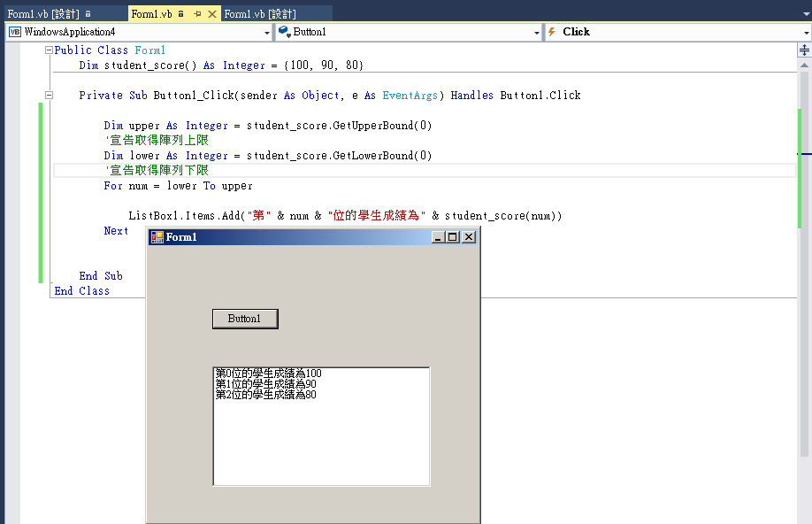Click the Dim upper declaration line

click(x=268, y=126)
